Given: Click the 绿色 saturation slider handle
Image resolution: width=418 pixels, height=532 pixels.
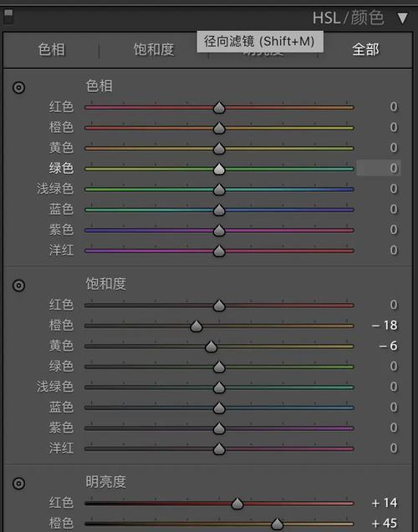Looking at the screenshot, I should pos(219,367).
